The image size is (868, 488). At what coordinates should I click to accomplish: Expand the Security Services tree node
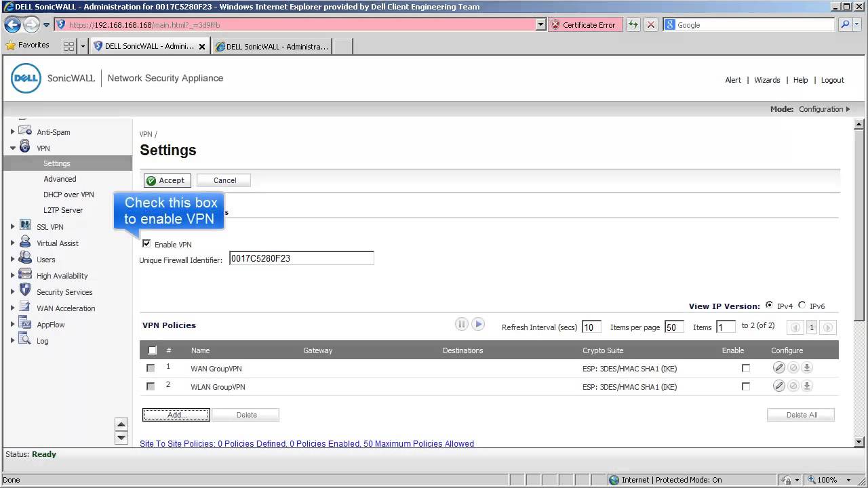click(x=12, y=291)
